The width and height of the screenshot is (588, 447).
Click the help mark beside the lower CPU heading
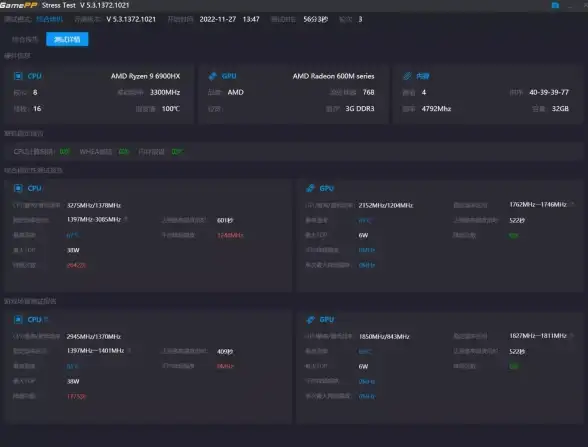[46, 319]
